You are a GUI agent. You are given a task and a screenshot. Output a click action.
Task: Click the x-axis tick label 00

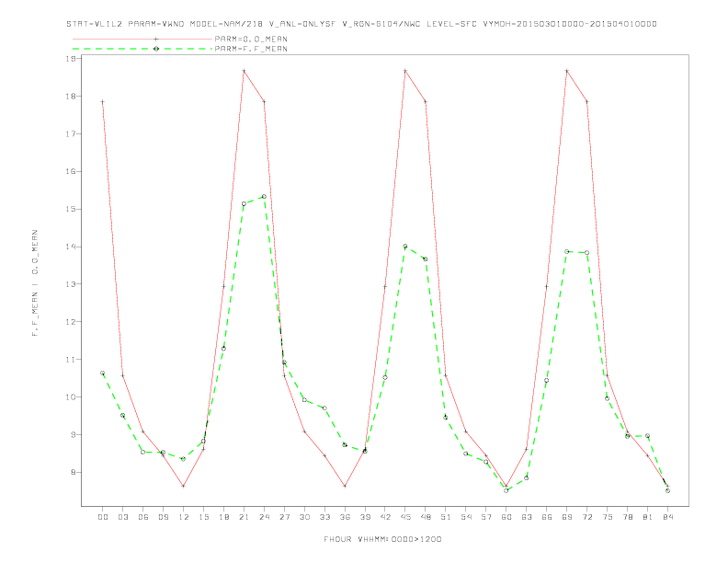coord(103,517)
